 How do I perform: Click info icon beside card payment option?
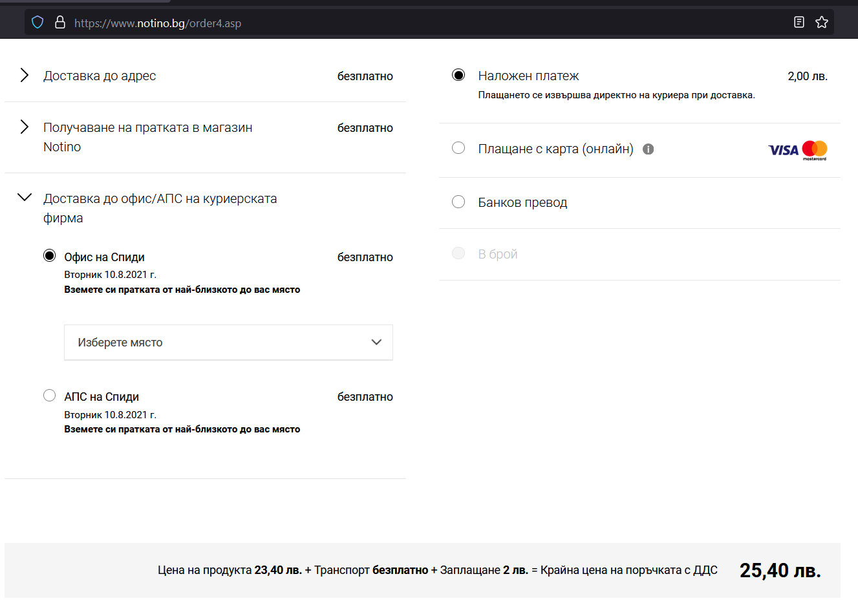(x=648, y=149)
